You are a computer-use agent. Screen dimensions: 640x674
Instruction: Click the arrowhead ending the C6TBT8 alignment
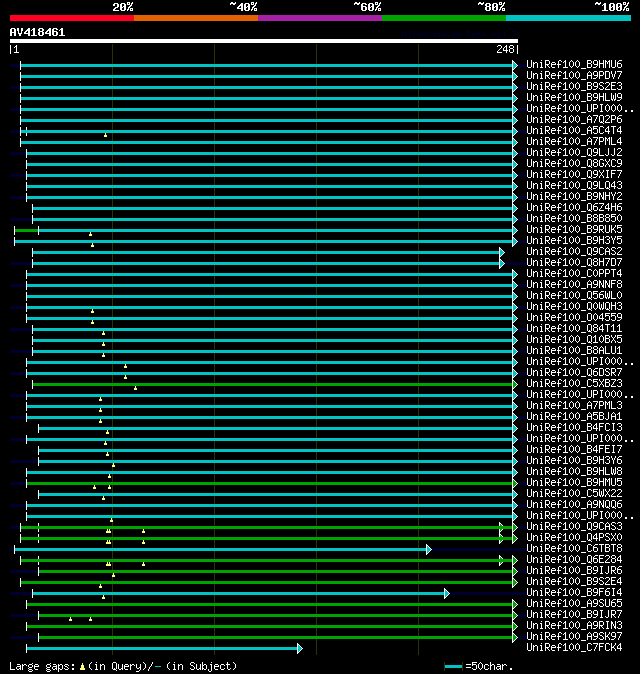[x=429, y=549]
